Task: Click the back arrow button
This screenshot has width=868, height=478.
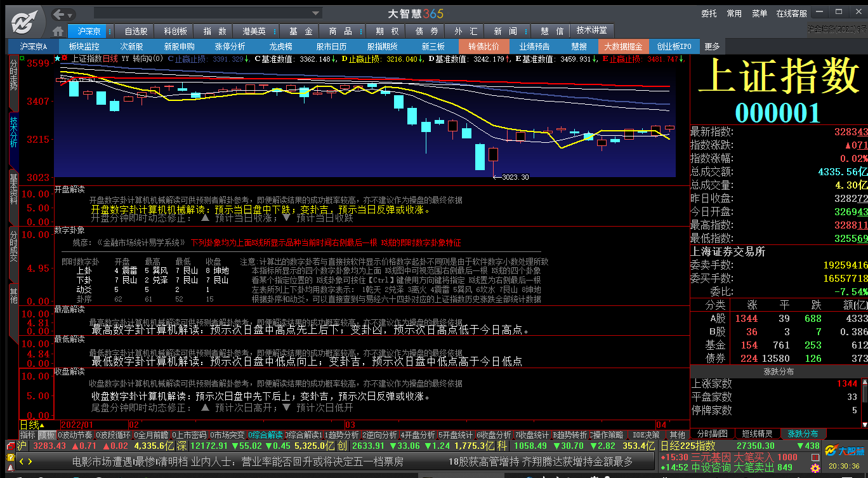Action: point(60,14)
